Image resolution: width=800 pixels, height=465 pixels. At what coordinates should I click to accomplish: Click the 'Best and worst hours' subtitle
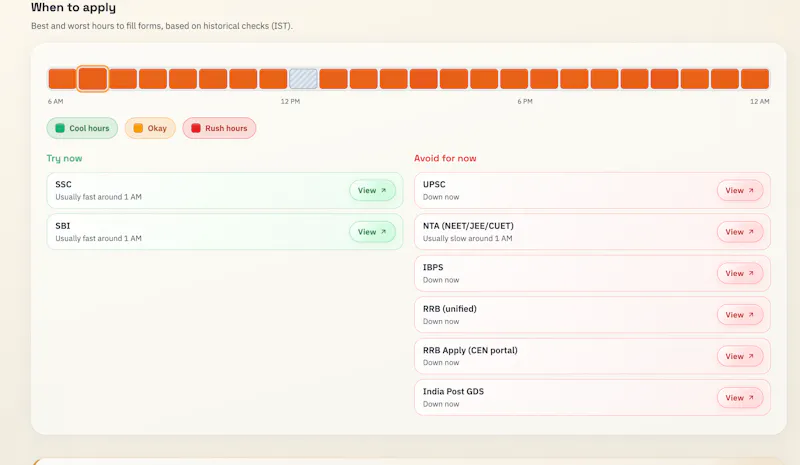pyautogui.click(x=162, y=26)
